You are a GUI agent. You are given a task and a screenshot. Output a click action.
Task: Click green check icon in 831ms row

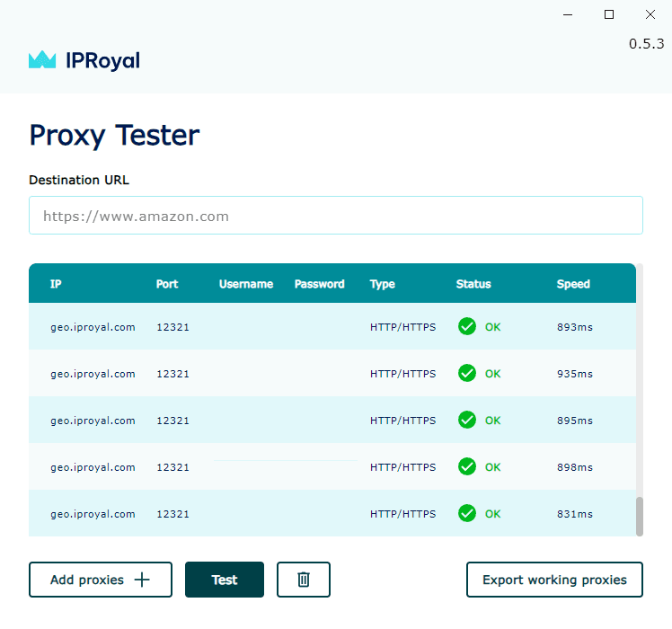[x=467, y=514]
